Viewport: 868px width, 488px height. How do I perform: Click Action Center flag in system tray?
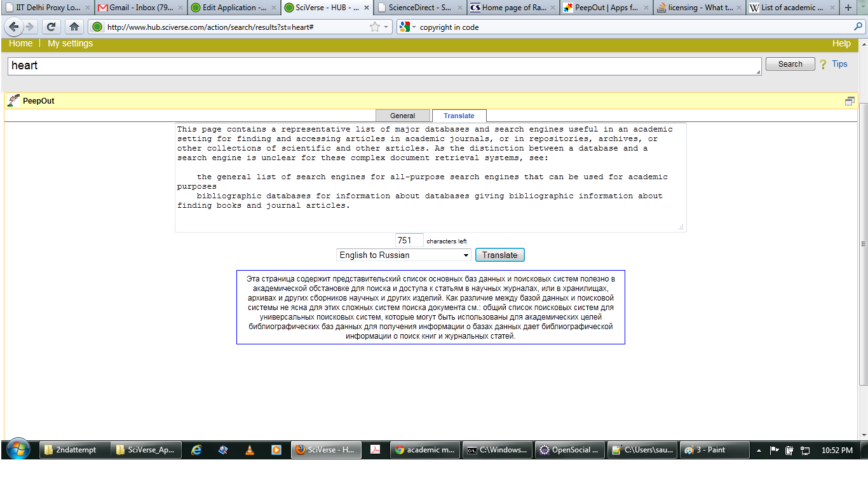tap(774, 450)
